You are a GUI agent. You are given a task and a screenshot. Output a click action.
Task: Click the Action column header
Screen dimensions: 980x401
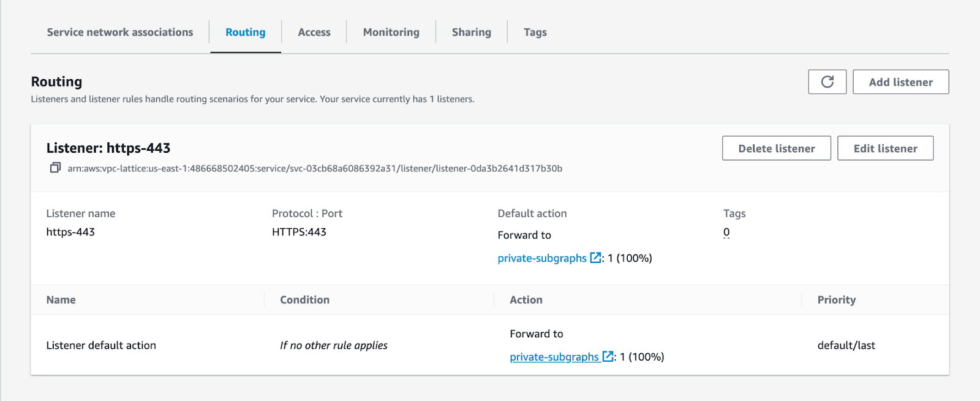click(526, 300)
